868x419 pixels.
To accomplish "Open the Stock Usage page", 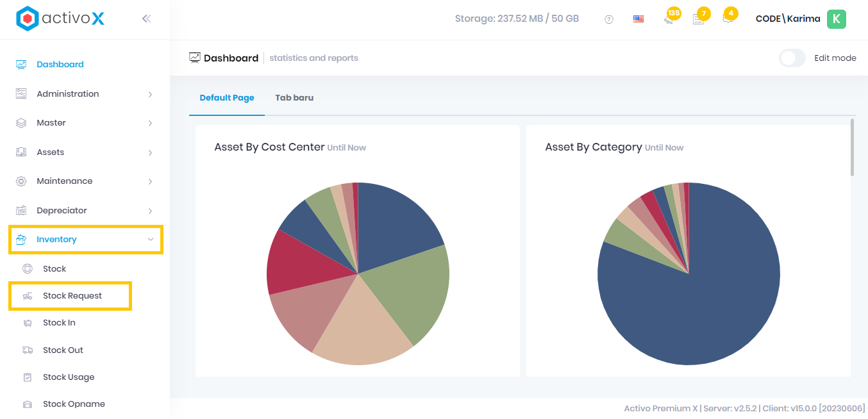I will coord(69,377).
